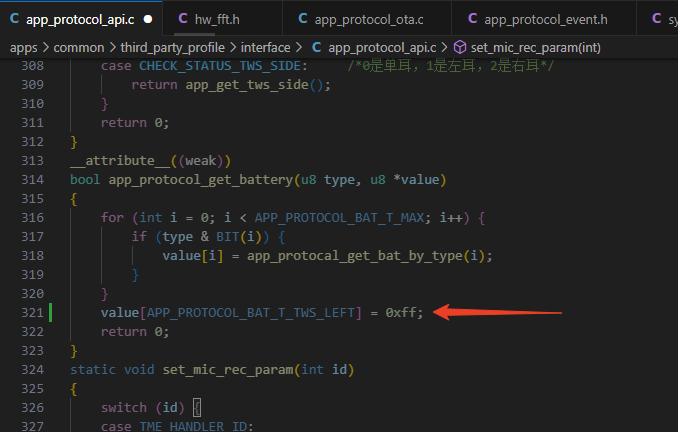The width and height of the screenshot is (678, 432).
Task: Expand breadcrumb chevron after 'apps'
Action: coord(45,48)
